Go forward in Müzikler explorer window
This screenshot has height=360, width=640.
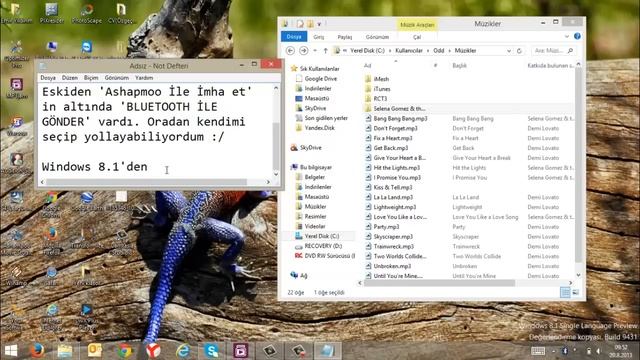(304, 51)
